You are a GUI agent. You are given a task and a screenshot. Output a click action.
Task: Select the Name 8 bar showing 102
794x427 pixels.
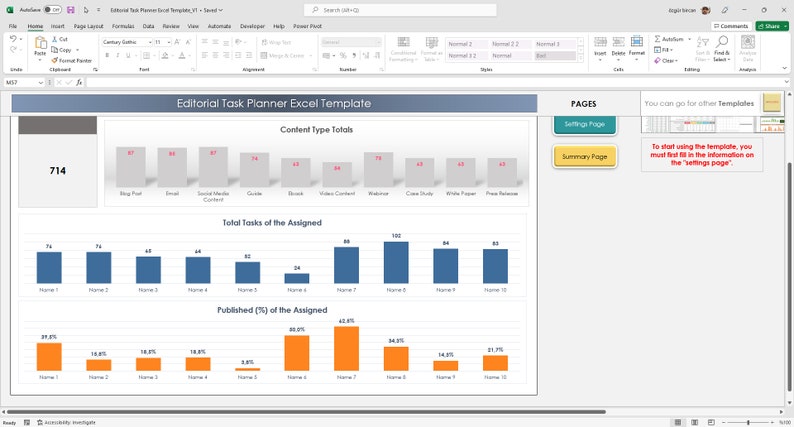click(x=396, y=262)
